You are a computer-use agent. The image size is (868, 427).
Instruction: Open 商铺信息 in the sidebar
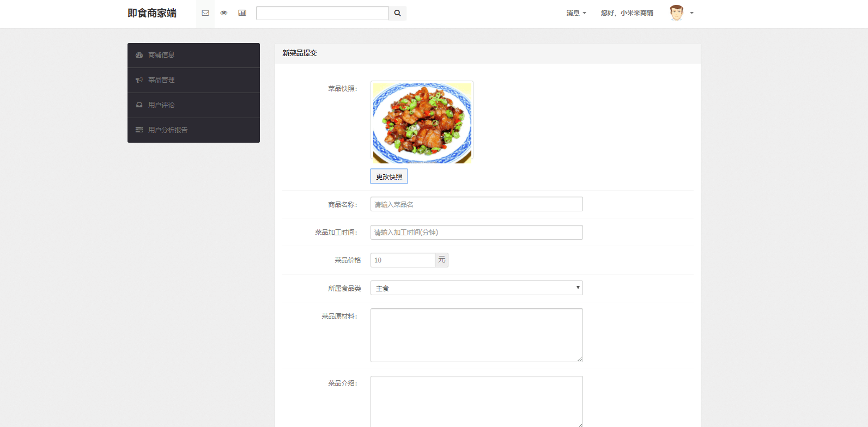tap(193, 55)
